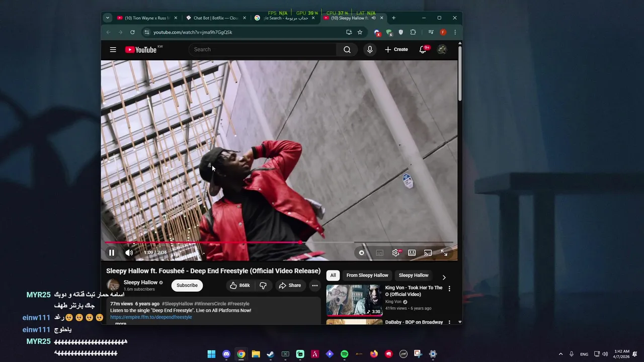Open Sleepy Hallow channel avatar

(113, 285)
